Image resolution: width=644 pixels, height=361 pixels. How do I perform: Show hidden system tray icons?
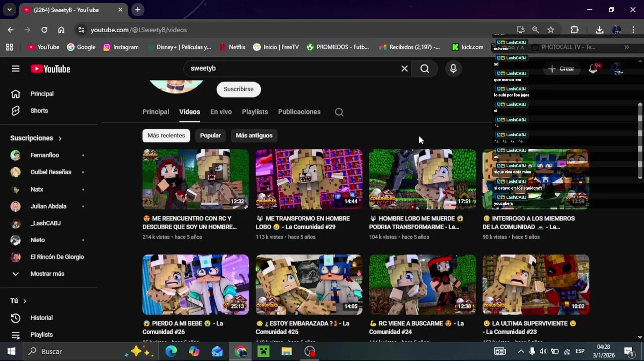521,351
